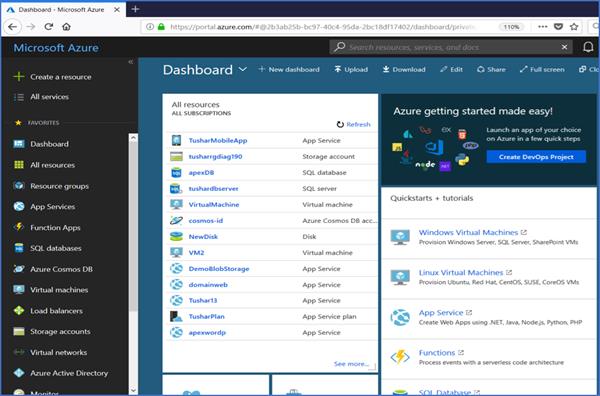Click the 110% zoom level indicator
This screenshot has width=600, height=396.
pyautogui.click(x=511, y=27)
